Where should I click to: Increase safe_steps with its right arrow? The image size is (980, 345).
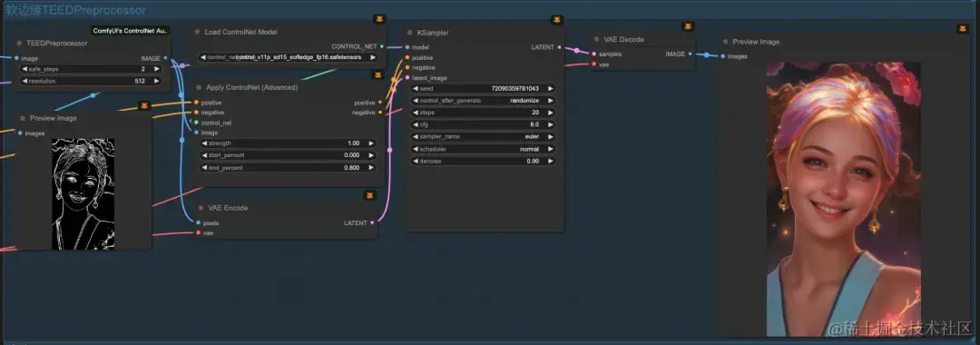[x=156, y=69]
